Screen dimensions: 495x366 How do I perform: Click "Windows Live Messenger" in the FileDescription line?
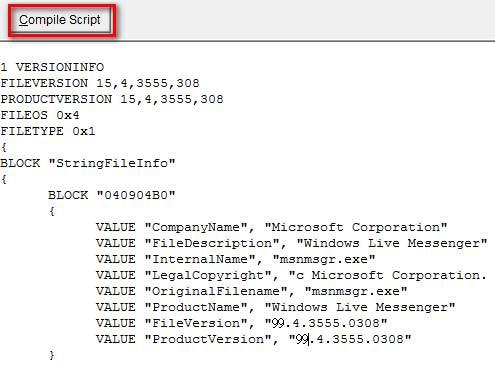pos(392,243)
